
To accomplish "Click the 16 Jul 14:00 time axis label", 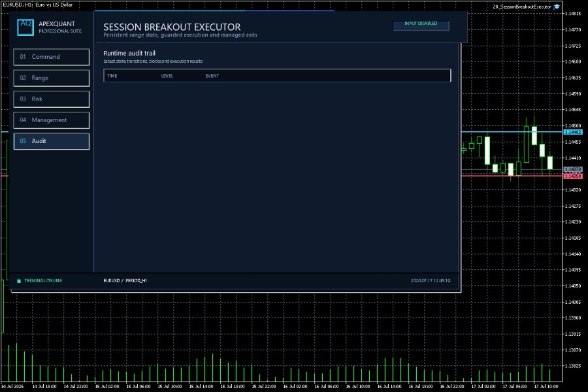I will pyautogui.click(x=389, y=386).
